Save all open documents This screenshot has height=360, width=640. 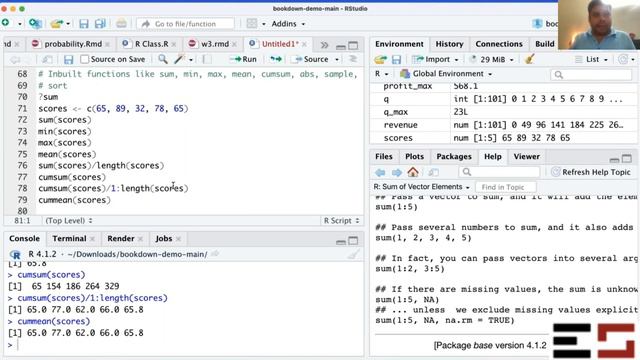pyautogui.click(x=100, y=24)
